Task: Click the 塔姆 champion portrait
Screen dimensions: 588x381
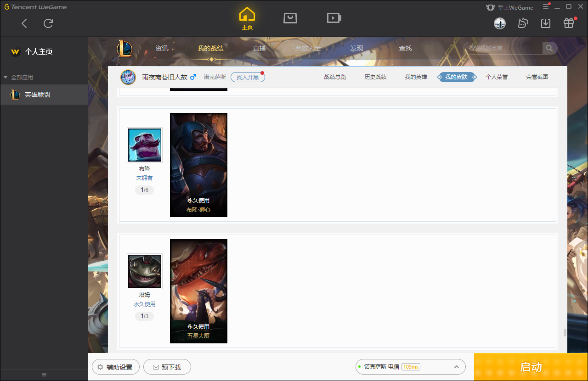Action: pyautogui.click(x=145, y=271)
